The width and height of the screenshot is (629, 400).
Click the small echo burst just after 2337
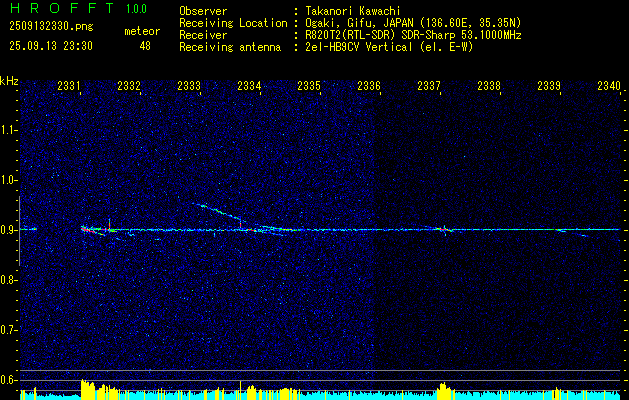[443, 229]
